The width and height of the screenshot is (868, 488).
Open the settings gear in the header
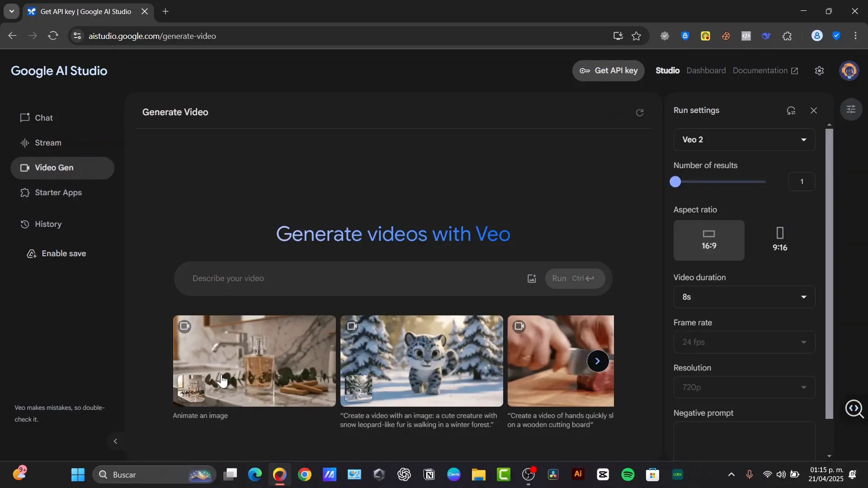[819, 70]
